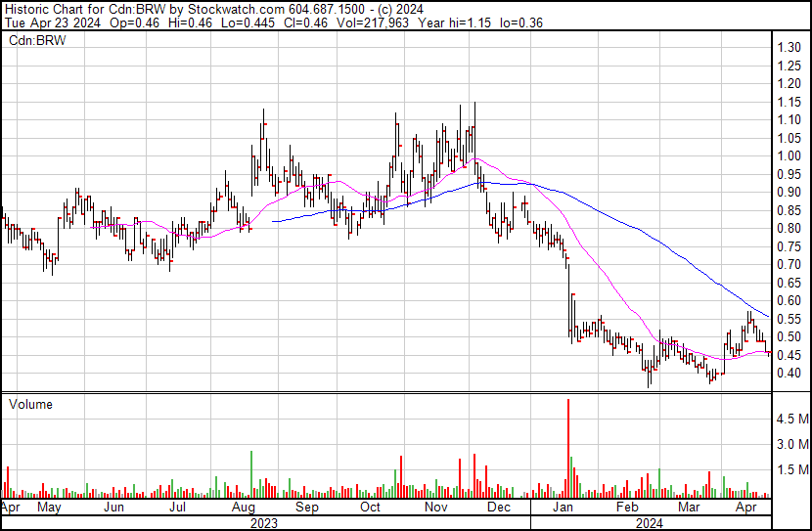Select the Nov month label on time axis

(436, 509)
